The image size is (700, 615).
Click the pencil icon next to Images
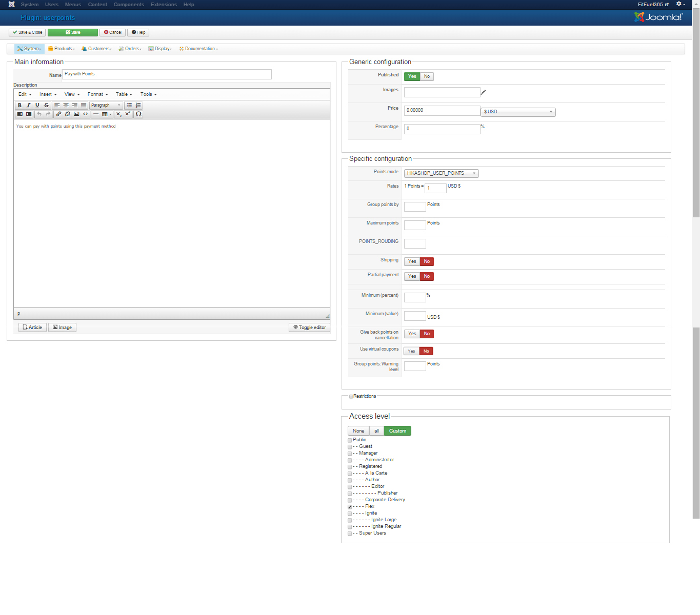click(483, 92)
